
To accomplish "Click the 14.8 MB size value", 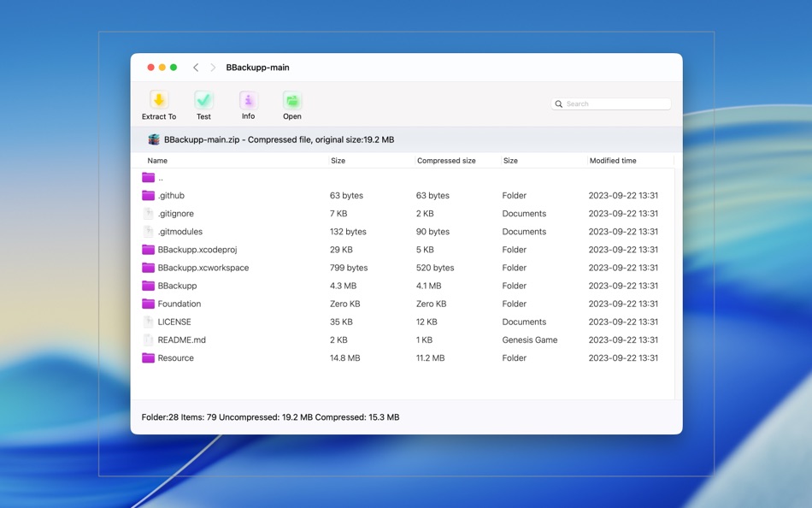I will pyautogui.click(x=345, y=357).
